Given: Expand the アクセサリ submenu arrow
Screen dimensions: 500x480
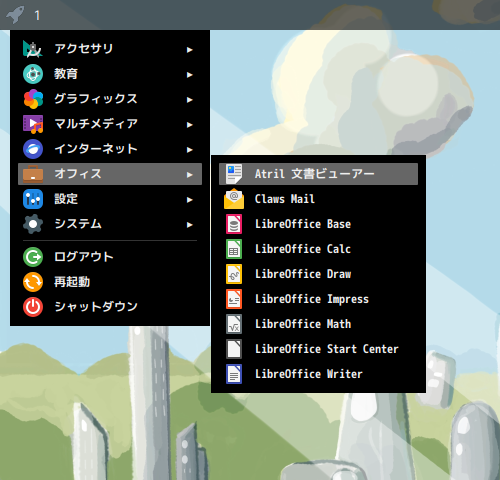Looking at the screenshot, I should [x=189, y=50].
